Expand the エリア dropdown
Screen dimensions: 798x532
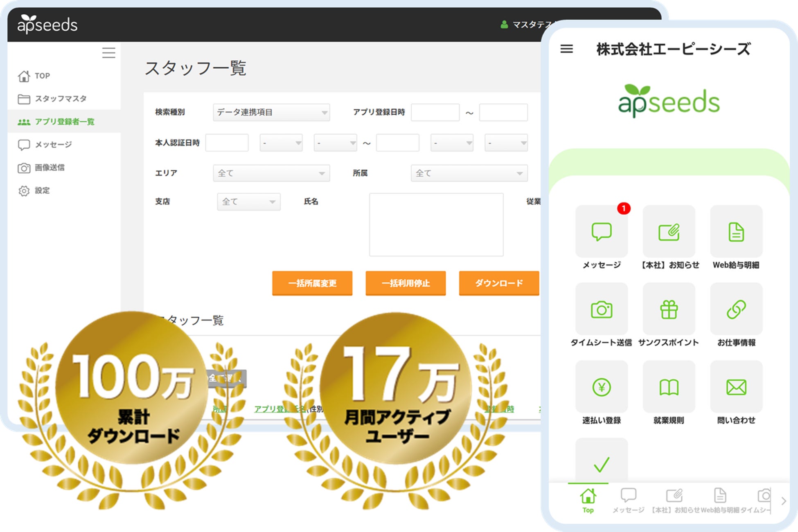pyautogui.click(x=271, y=173)
